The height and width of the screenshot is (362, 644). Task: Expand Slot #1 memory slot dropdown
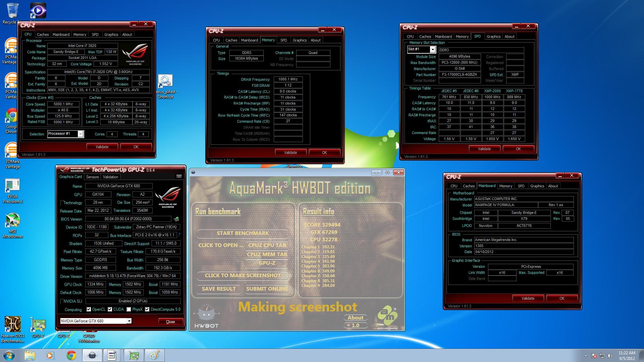(433, 50)
